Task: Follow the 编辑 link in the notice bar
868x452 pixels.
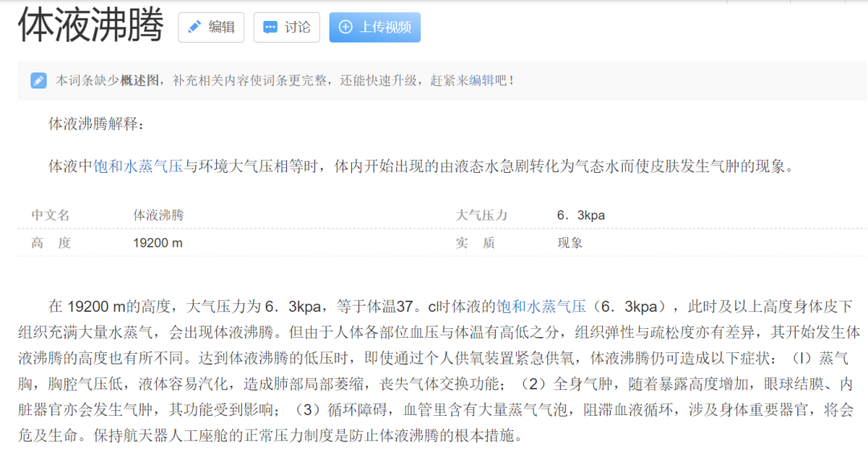Action: [x=481, y=81]
